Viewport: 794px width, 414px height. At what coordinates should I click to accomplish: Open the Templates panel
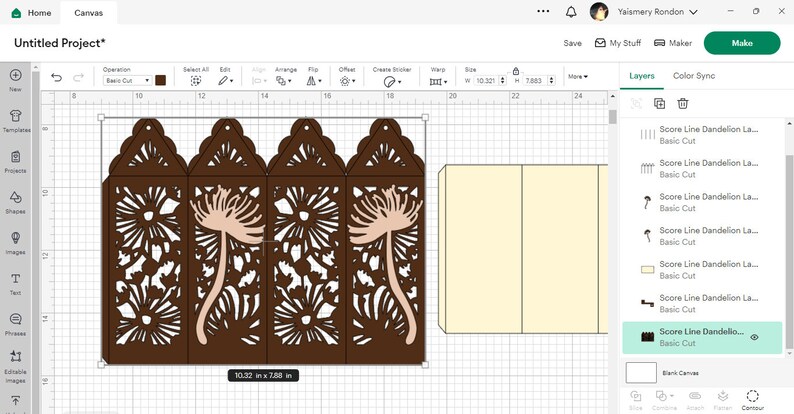[x=16, y=121]
